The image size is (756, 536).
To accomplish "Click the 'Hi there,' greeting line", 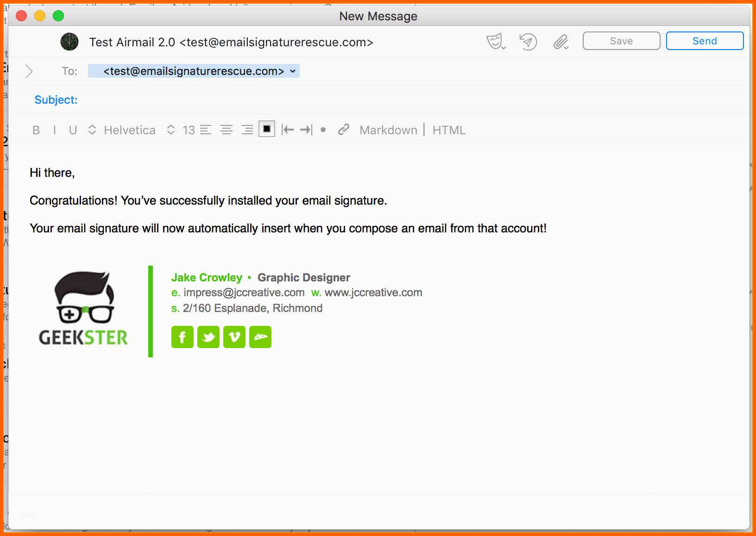I will pyautogui.click(x=52, y=173).
